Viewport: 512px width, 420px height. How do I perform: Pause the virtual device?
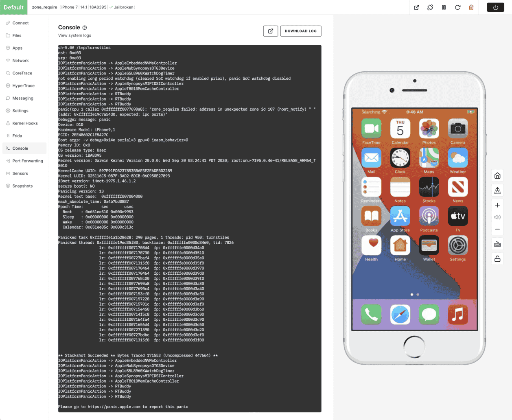click(x=444, y=7)
